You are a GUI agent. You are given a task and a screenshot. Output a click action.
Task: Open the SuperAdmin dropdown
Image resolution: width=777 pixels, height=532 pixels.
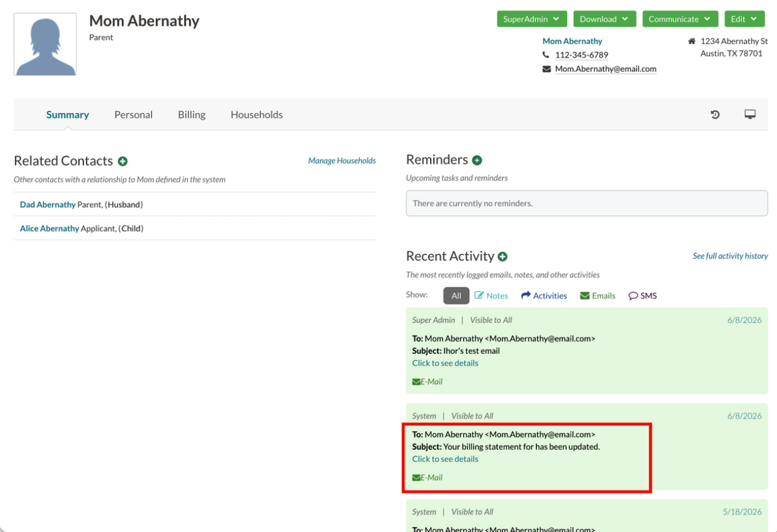tap(532, 19)
